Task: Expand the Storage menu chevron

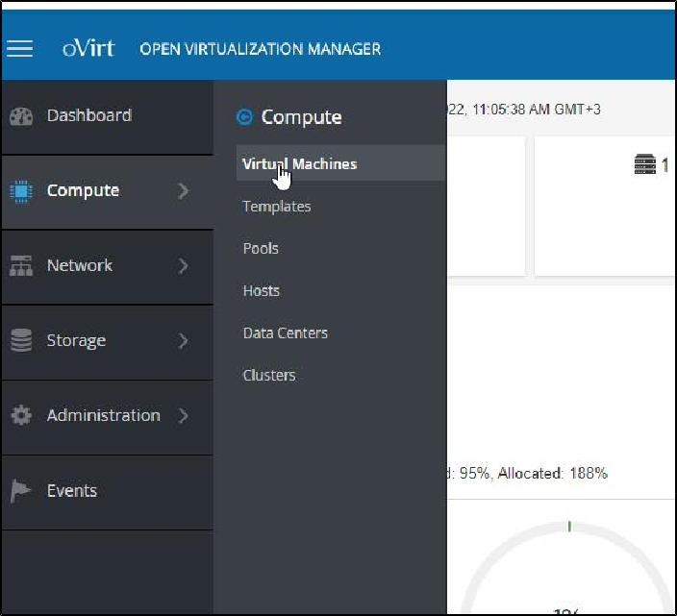Action: pos(184,341)
